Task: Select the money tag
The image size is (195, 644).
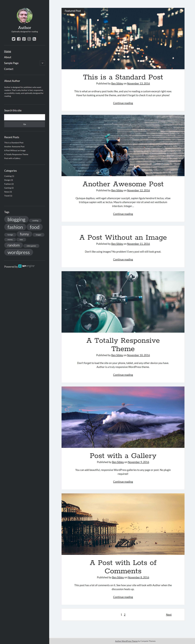Action: click(10, 239)
